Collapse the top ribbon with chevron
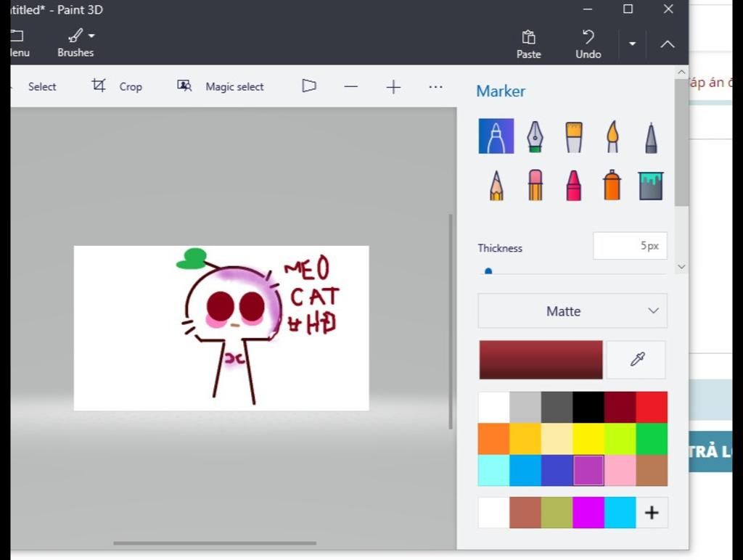This screenshot has height=560, width=743. [668, 44]
